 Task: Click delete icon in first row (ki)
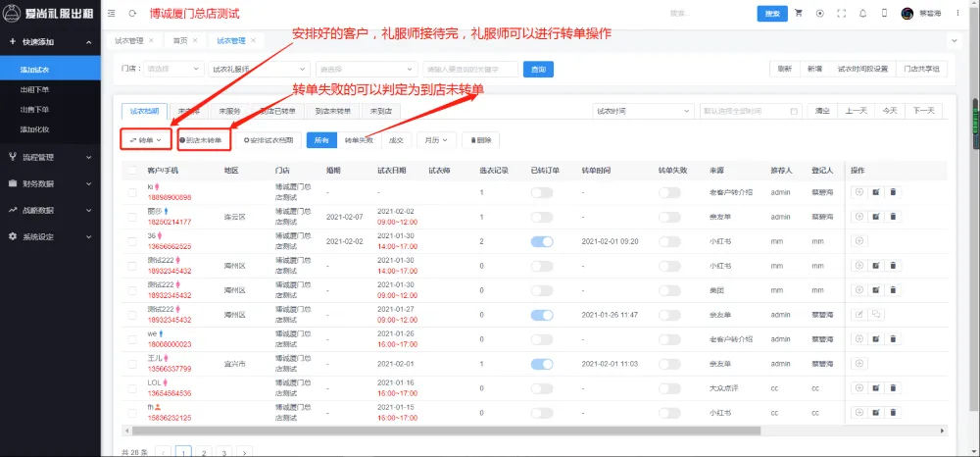point(892,192)
